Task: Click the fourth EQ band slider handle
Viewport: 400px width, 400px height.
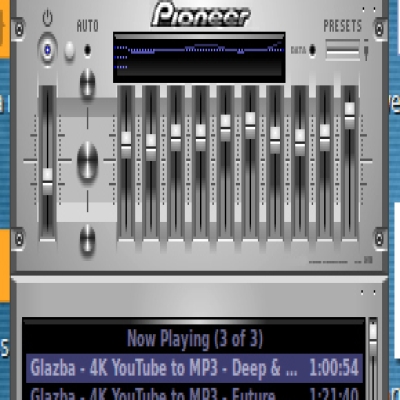Action: click(201, 137)
